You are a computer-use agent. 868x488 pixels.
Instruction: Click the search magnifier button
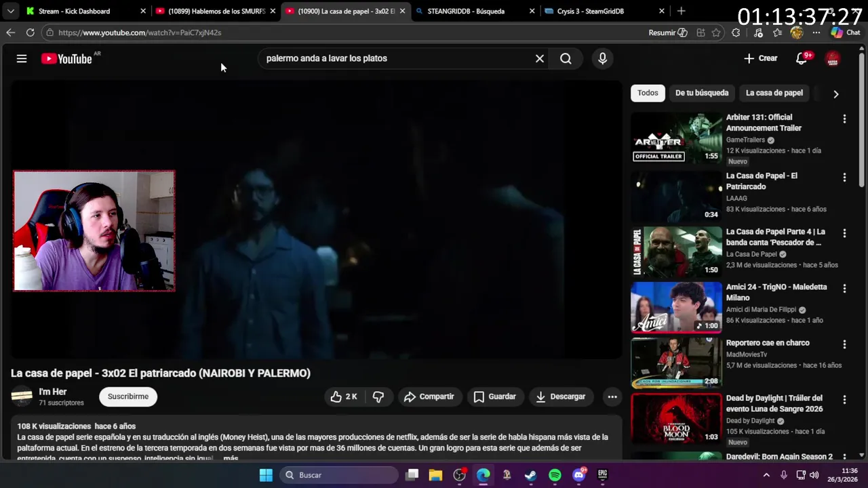566,58
